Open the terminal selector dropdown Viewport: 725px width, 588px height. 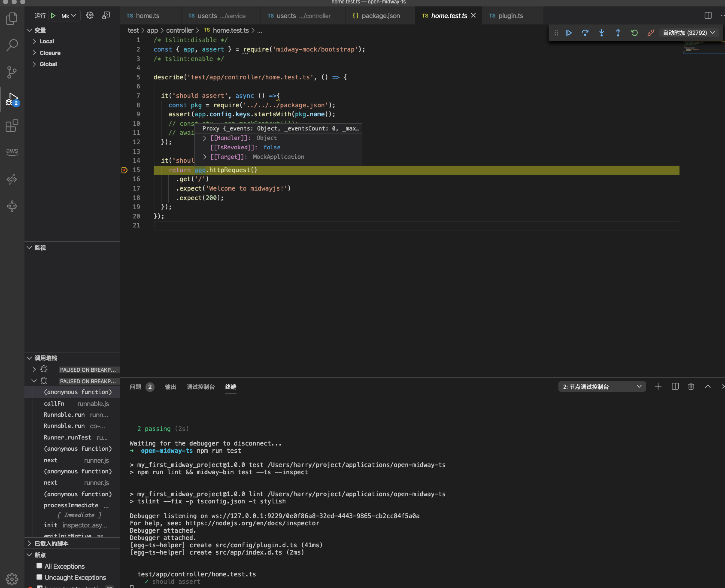pos(602,386)
